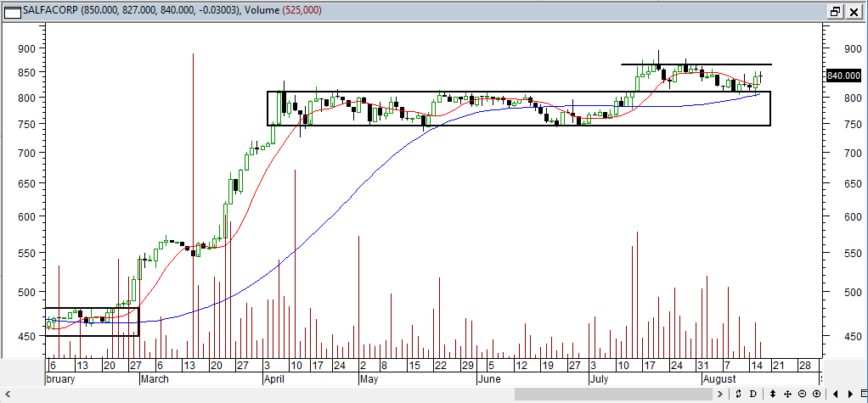Click the date tick labeled 28
Image resolution: width=868 pixels, height=403 pixels.
click(x=806, y=366)
